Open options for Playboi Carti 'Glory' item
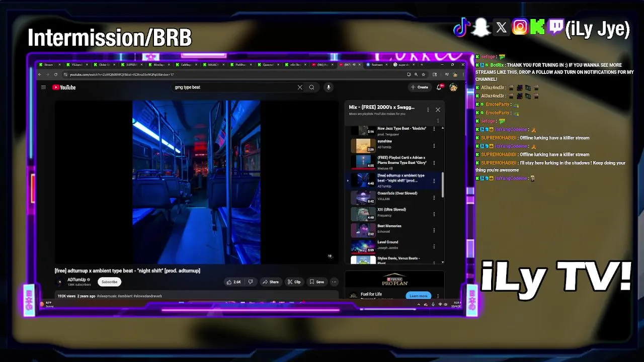644x362 pixels. coord(434,163)
